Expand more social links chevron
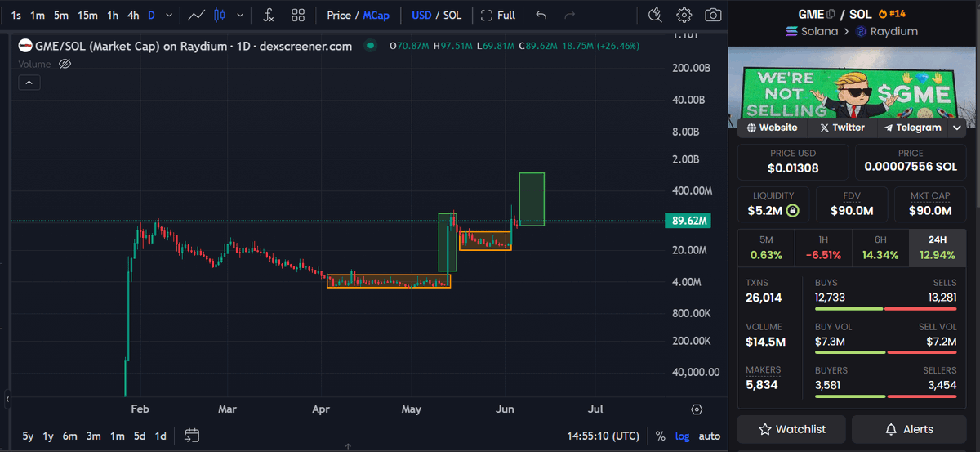980x452 pixels. pyautogui.click(x=957, y=128)
